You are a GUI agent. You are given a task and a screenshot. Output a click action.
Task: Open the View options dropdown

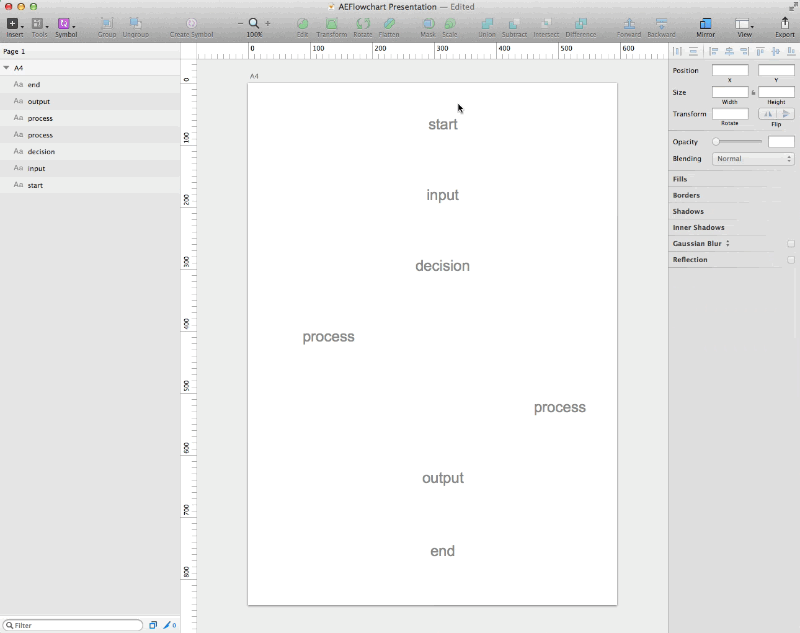pyautogui.click(x=744, y=24)
